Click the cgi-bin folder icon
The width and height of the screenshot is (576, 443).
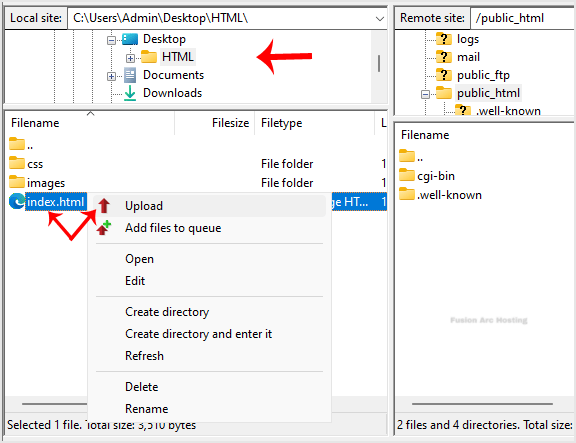407,175
